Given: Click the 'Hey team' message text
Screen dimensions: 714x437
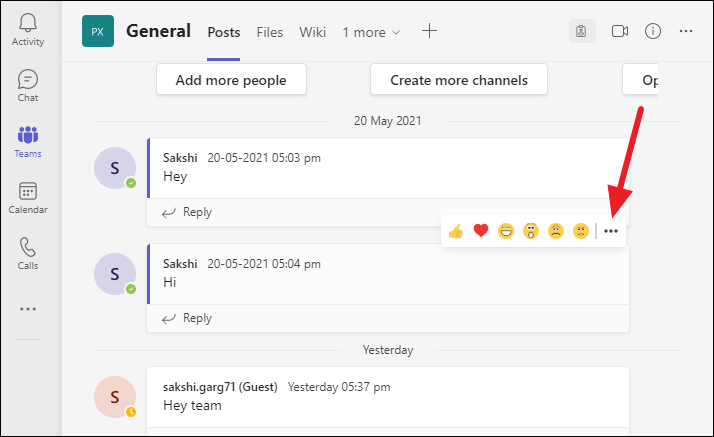Looking at the screenshot, I should click(192, 405).
